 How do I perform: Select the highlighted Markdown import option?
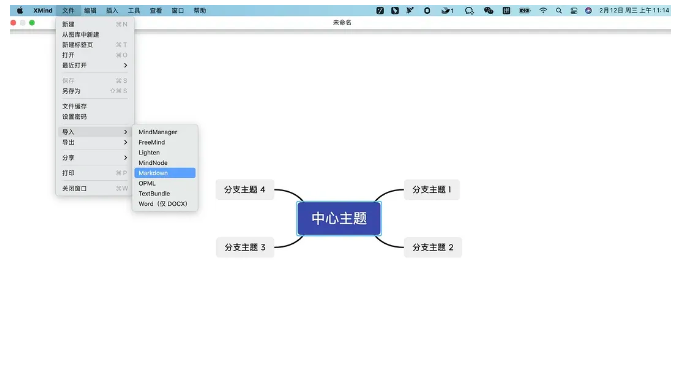tap(165, 173)
